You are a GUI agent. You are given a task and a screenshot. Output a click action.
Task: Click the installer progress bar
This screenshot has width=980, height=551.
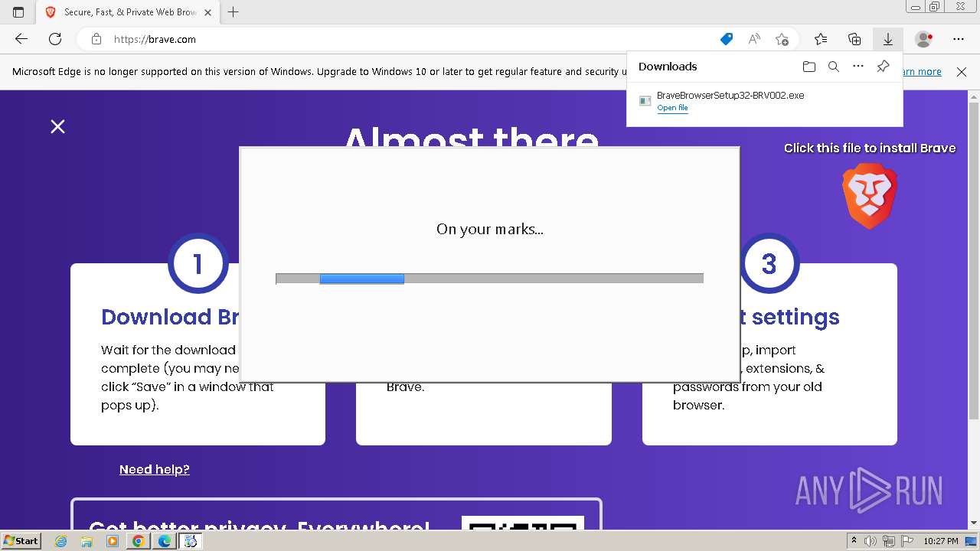[489, 279]
